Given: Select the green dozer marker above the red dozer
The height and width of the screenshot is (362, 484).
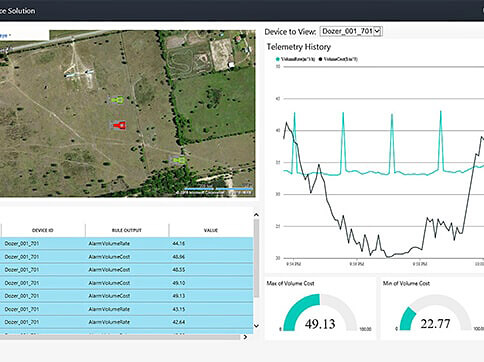Looking at the screenshot, I should pyautogui.click(x=117, y=100).
